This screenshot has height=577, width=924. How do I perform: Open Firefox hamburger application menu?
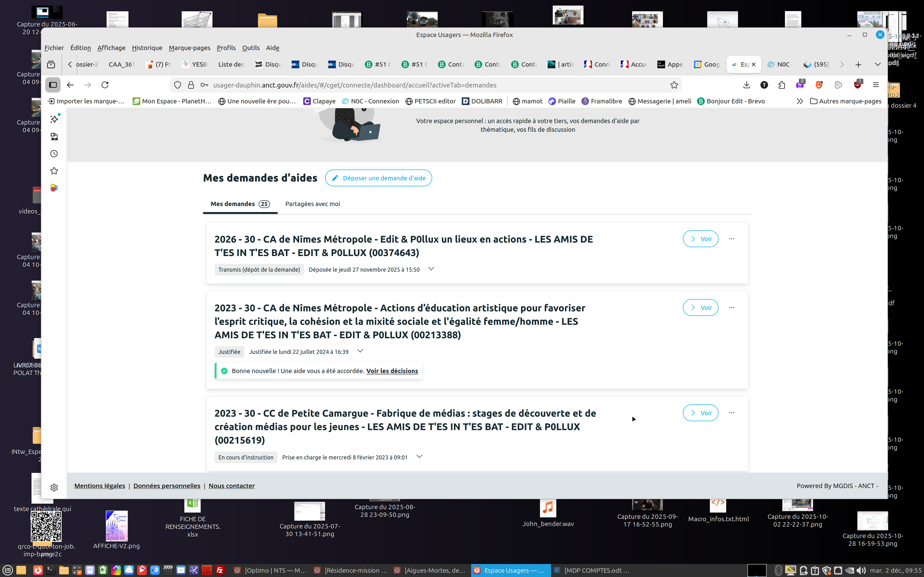876,85
